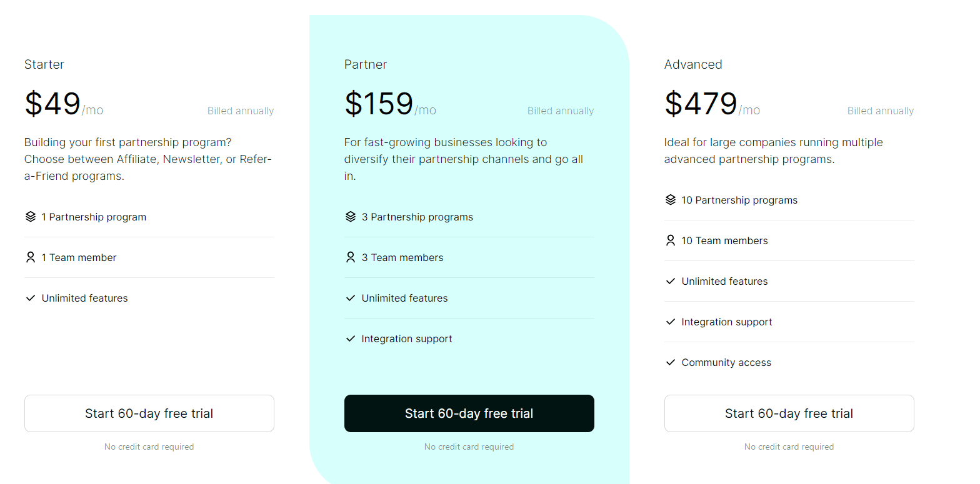Image resolution: width=980 pixels, height=484 pixels.
Task: Click the checkmark beside Advanced's Community access
Action: (670, 362)
